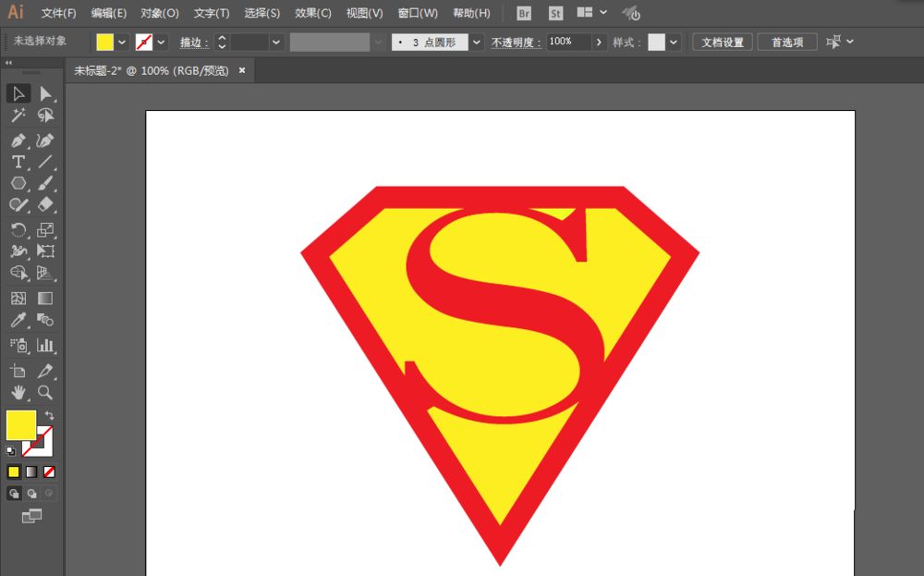Image resolution: width=924 pixels, height=576 pixels.
Task: Select the Eyedropper tool
Action: coord(18,320)
